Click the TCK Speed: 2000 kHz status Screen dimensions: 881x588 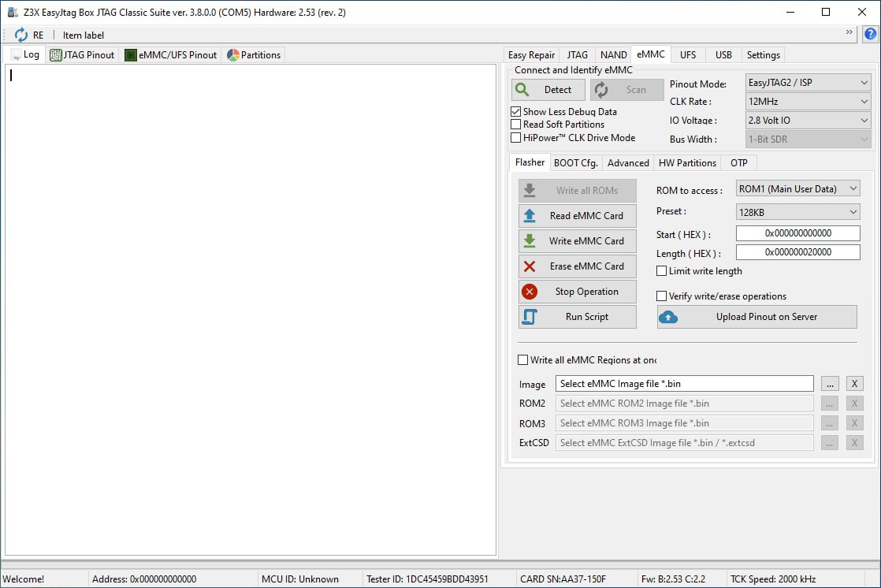click(x=772, y=579)
